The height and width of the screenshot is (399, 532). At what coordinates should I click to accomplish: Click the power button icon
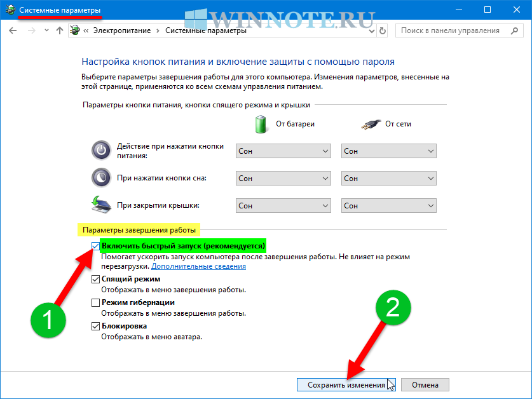point(101,151)
